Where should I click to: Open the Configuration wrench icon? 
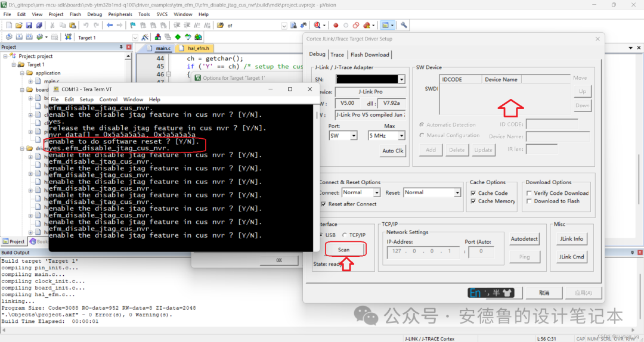point(404,26)
